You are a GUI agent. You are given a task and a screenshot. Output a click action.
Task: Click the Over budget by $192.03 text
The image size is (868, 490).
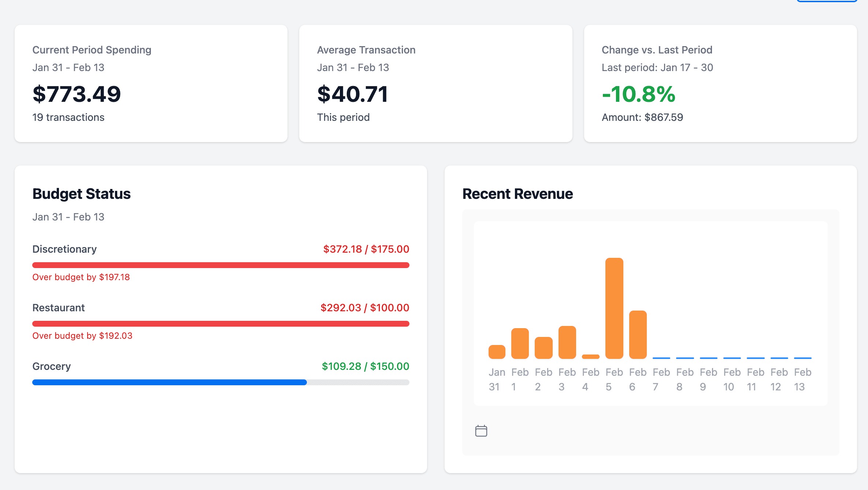(82, 336)
